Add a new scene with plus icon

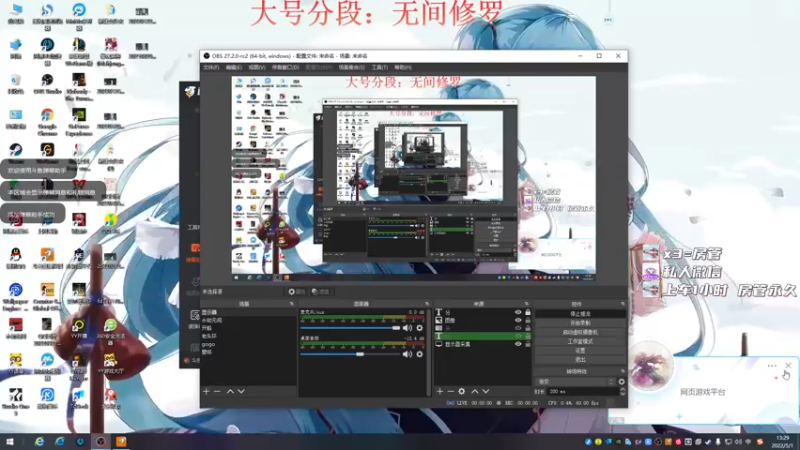(206, 391)
